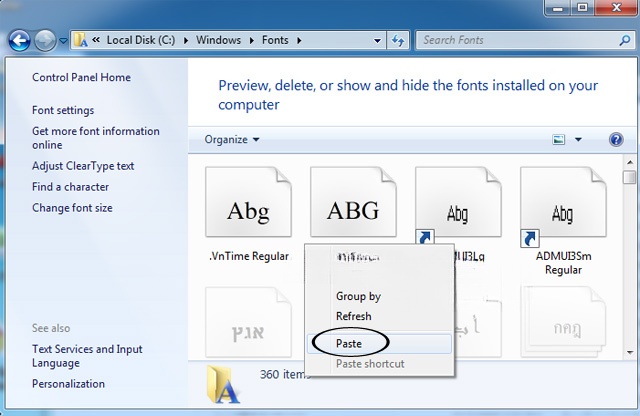Click the scrollbar down arrow
The height and width of the screenshot is (416, 640).
pos(630,353)
